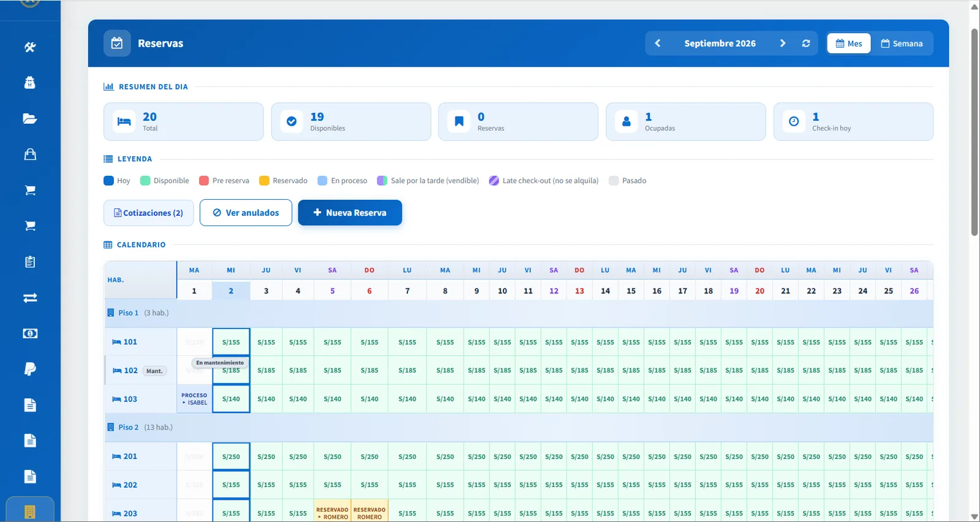Click the check icon on Disponibles card
This screenshot has width=980, height=522.
[292, 121]
